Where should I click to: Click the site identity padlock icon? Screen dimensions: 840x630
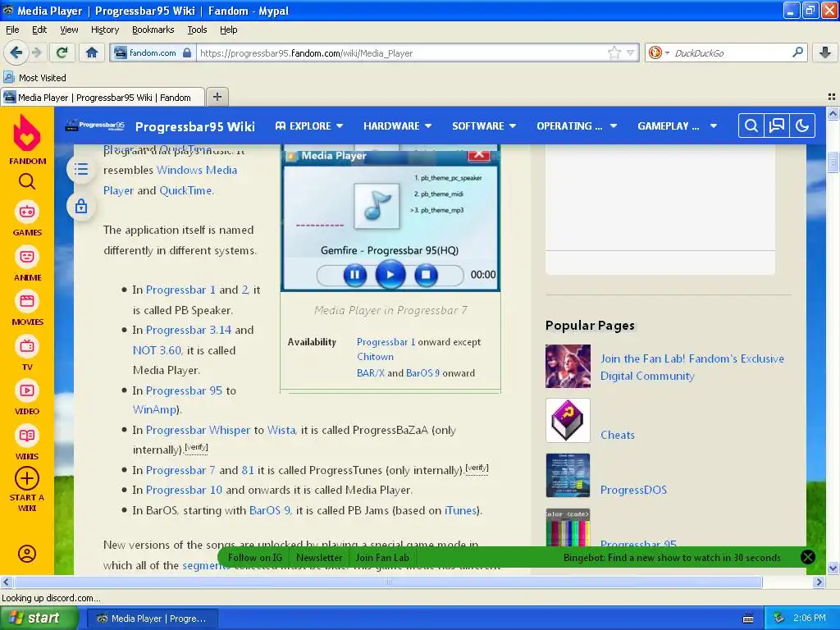tap(187, 52)
